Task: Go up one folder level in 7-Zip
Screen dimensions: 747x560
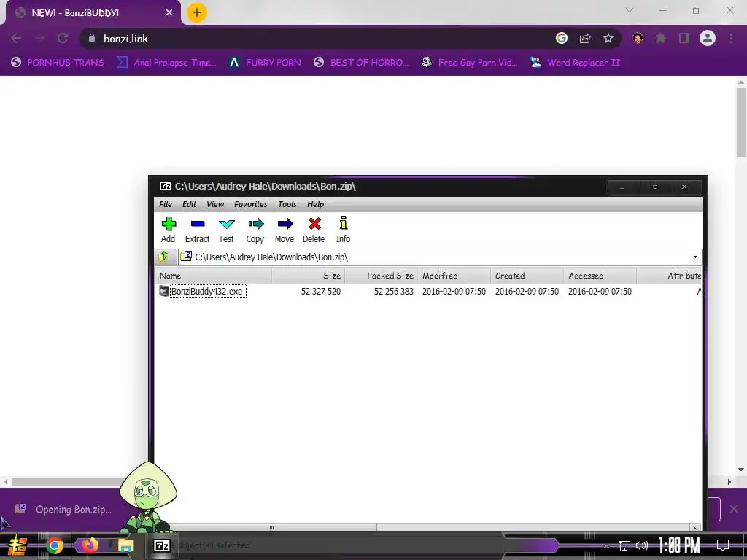Action: tap(163, 257)
